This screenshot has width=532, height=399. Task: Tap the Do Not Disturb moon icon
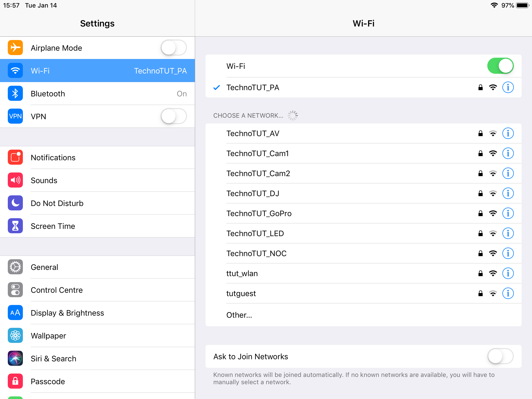15,203
